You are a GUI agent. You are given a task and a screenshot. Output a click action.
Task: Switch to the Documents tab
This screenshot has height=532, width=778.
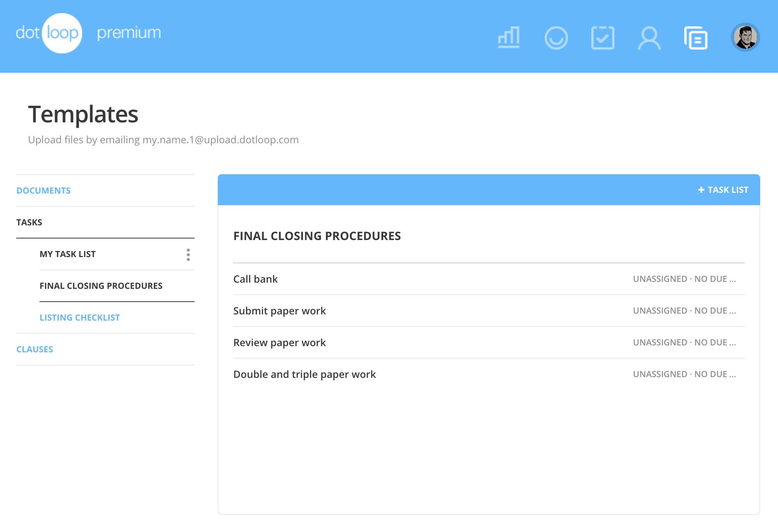coord(43,190)
